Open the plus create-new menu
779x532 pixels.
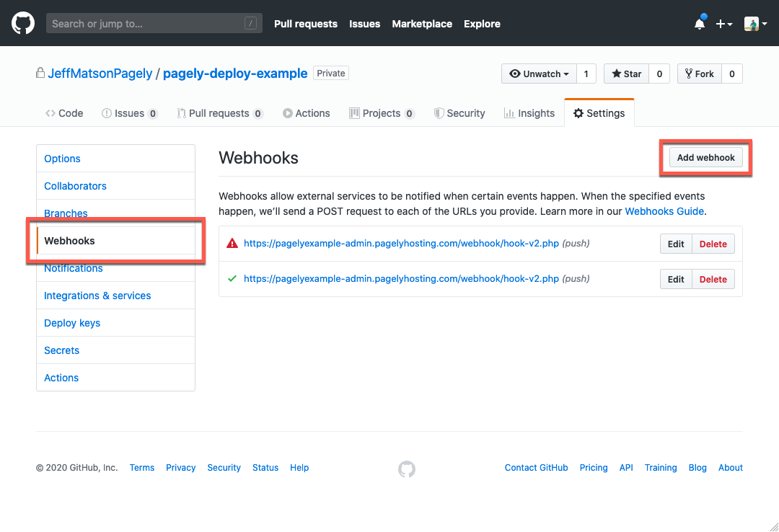click(724, 24)
